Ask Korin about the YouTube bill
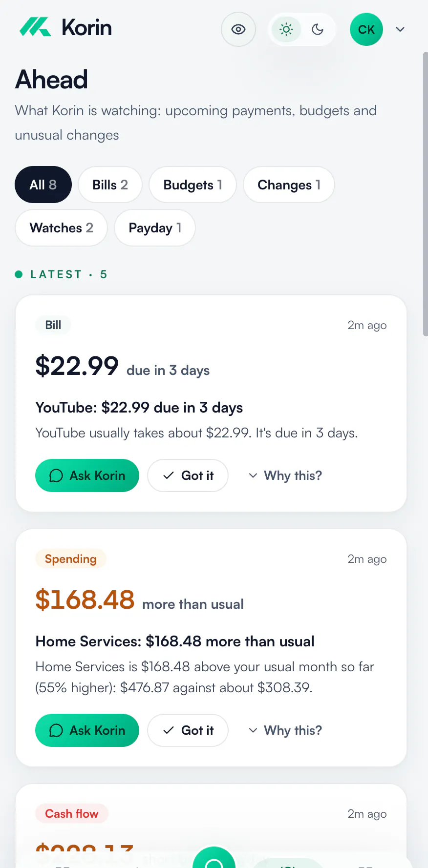The width and height of the screenshot is (428, 868). [x=87, y=475]
